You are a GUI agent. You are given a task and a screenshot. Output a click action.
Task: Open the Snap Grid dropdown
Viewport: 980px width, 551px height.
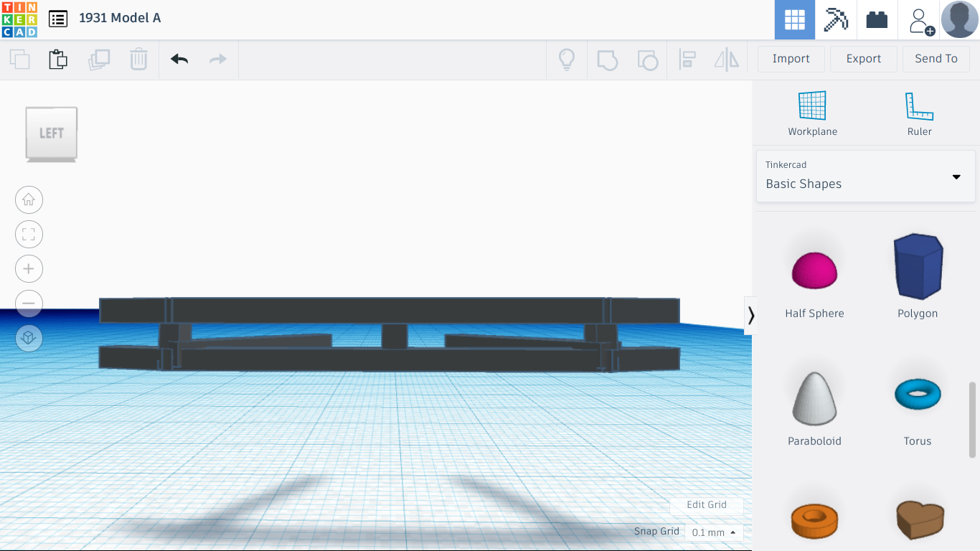(x=712, y=532)
